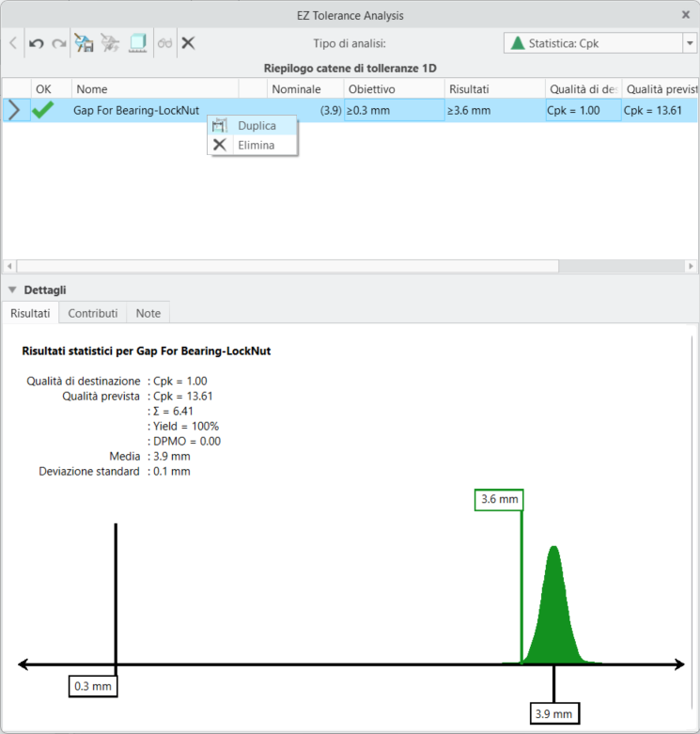Viewport: 700px width, 734px height.
Task: Click the ≥0.3 mm objective cell
Action: [x=394, y=111]
